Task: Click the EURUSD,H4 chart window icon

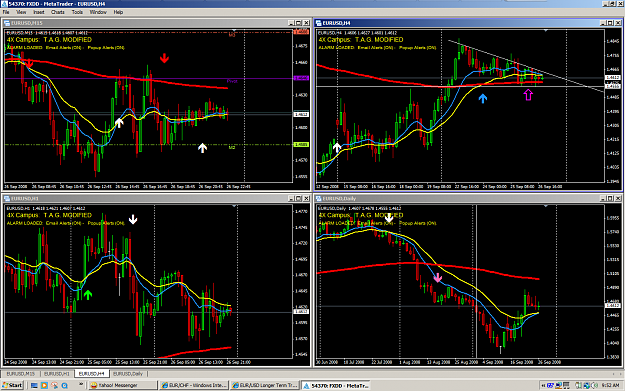Action: [318, 23]
